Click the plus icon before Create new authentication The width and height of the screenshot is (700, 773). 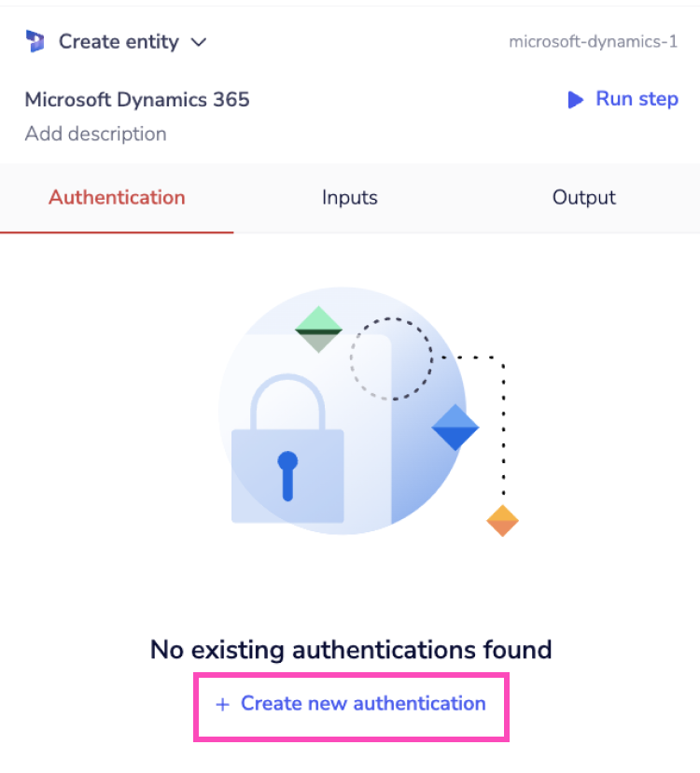(x=223, y=704)
